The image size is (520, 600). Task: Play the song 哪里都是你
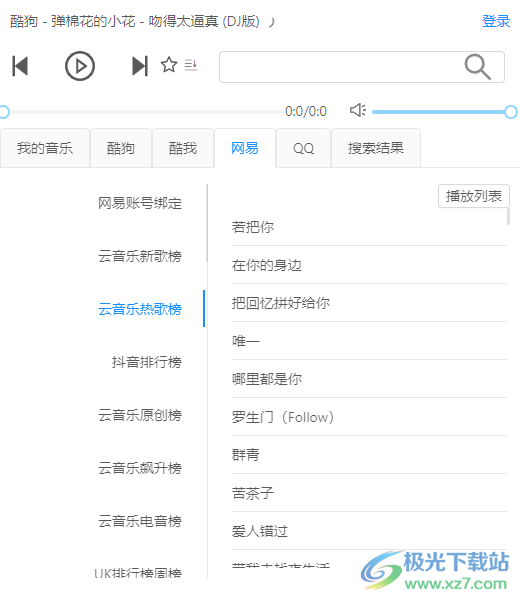point(369,379)
